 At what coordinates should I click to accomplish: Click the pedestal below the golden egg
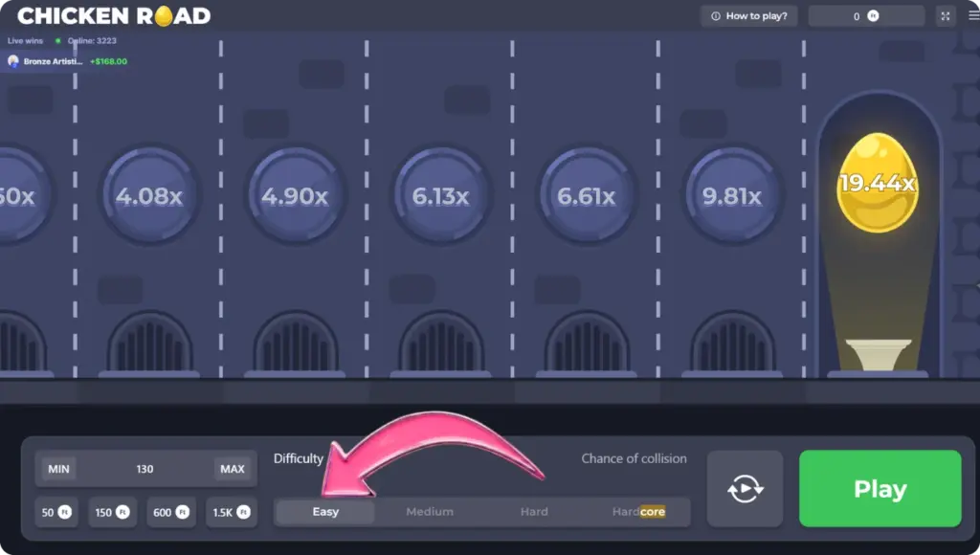click(879, 354)
